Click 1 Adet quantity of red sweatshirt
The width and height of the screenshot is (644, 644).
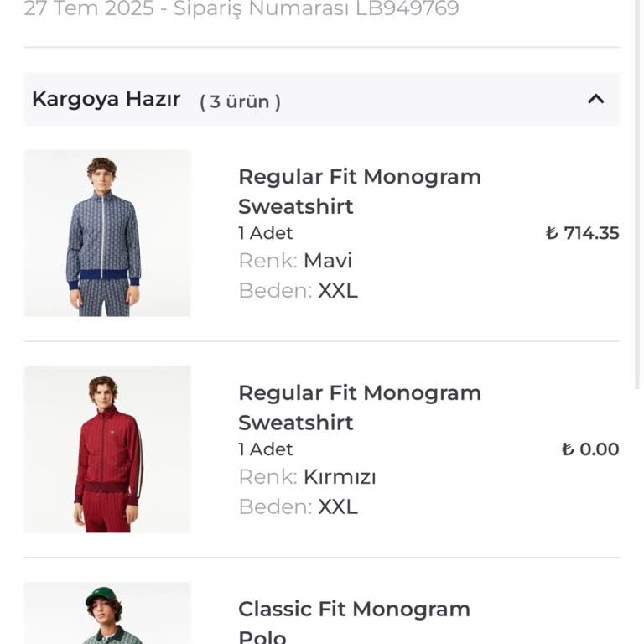(x=266, y=449)
